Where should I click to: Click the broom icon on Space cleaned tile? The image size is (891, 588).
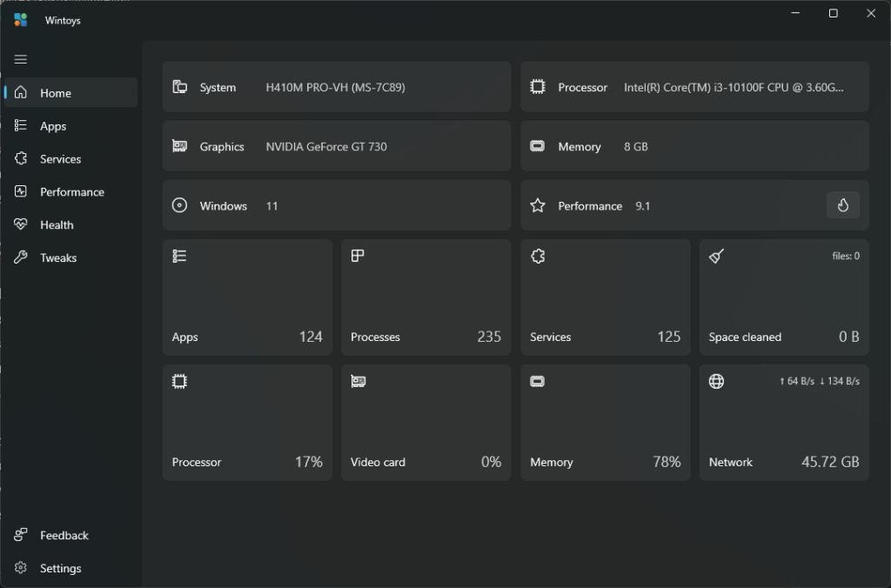pyautogui.click(x=716, y=256)
